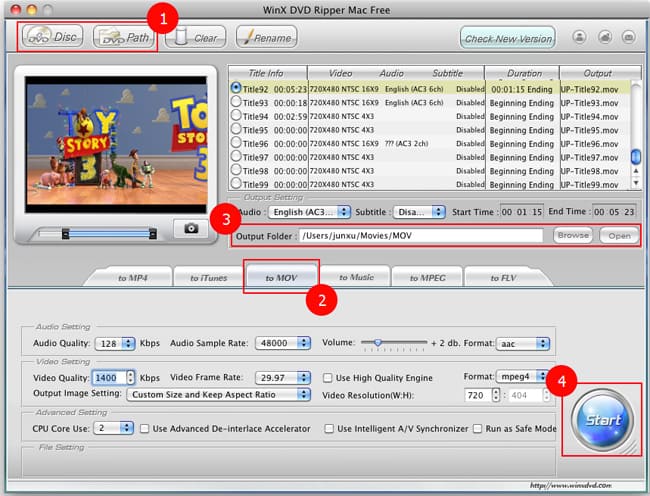Click the Toy Story 3 preview image
Viewport: 650px width, 496px height.
click(x=116, y=144)
